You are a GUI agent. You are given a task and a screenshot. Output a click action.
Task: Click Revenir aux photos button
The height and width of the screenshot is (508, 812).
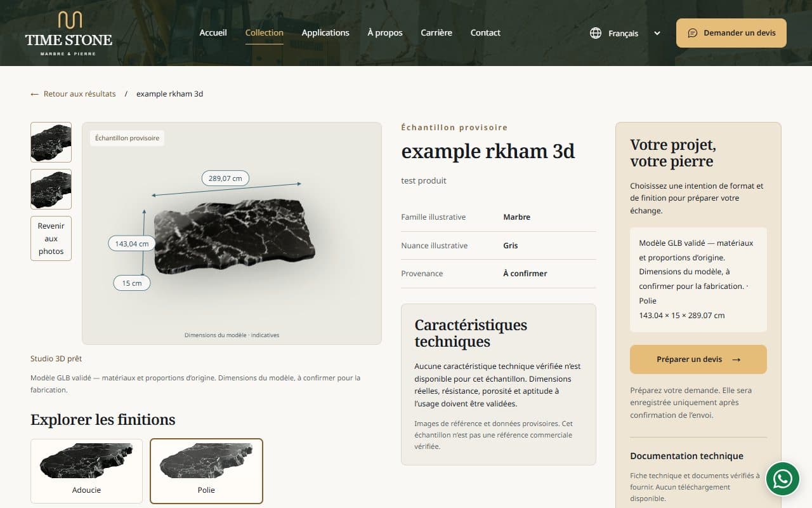[x=51, y=238]
